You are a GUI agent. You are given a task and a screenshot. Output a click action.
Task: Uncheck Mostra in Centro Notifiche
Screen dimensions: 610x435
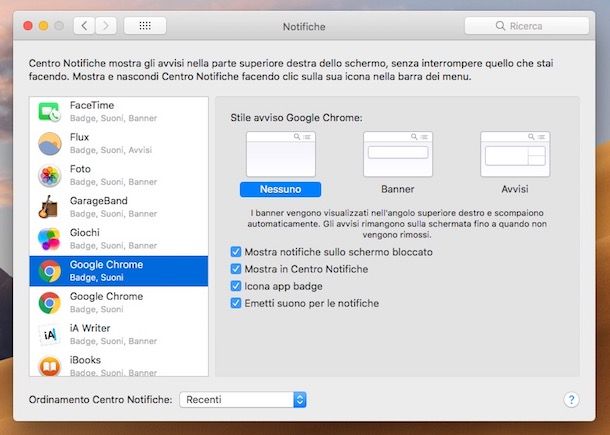pyautogui.click(x=236, y=269)
